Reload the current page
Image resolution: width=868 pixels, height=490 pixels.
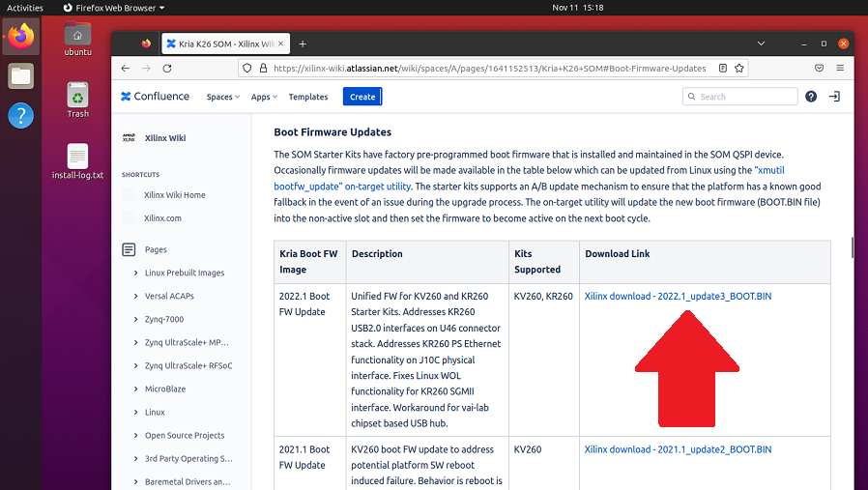pos(167,68)
